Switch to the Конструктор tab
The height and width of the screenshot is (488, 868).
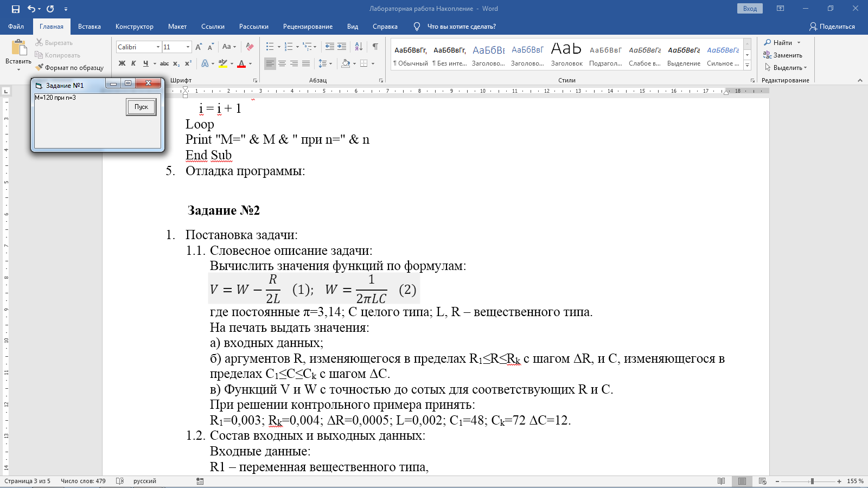click(135, 27)
